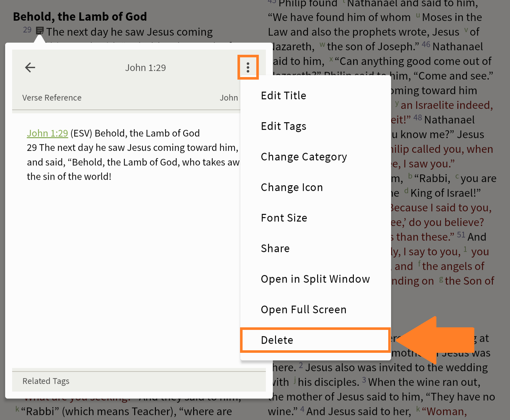
Task: Go back using the left arrow
Action: 30,68
